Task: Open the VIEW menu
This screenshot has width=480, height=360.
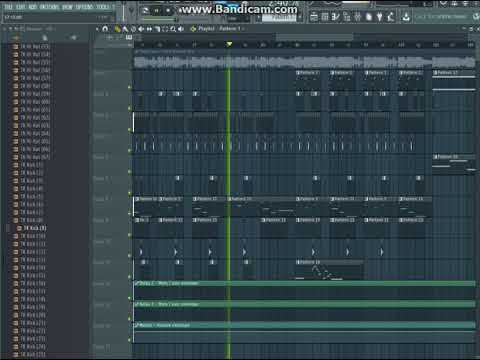Action: pyautogui.click(x=67, y=7)
